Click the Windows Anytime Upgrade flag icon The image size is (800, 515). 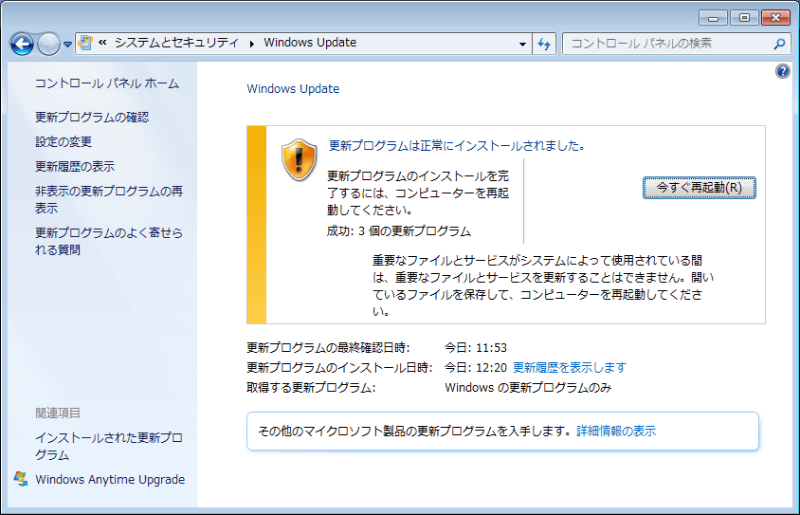pyautogui.click(x=21, y=479)
